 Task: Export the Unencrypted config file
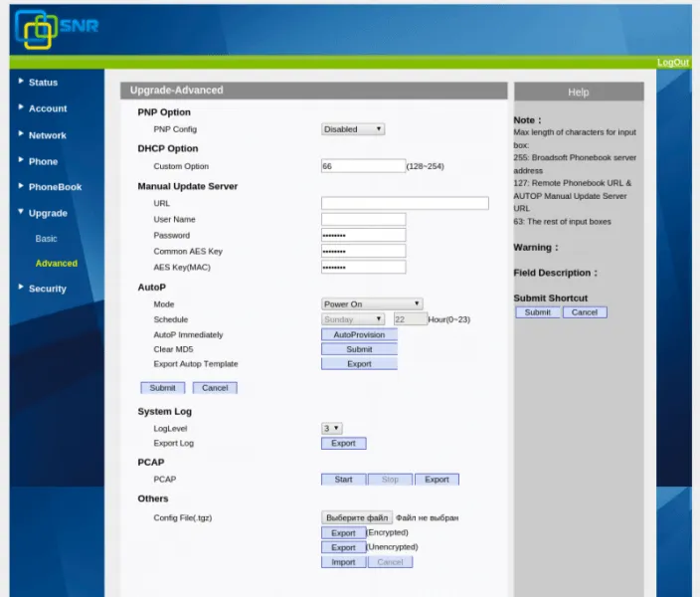point(343,547)
